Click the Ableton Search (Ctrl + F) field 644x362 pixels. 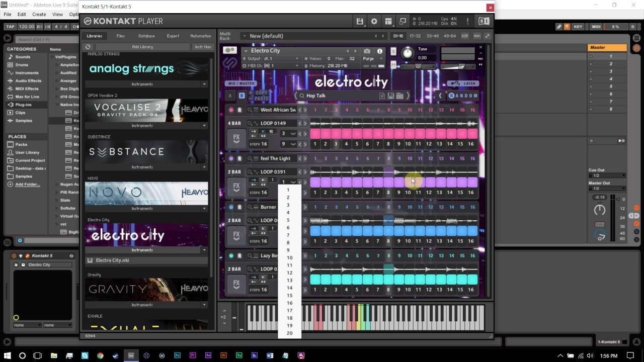43,39
